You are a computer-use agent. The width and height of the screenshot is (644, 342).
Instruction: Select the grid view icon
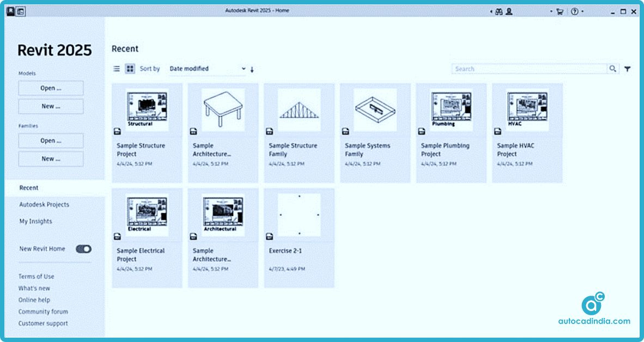pyautogui.click(x=129, y=69)
